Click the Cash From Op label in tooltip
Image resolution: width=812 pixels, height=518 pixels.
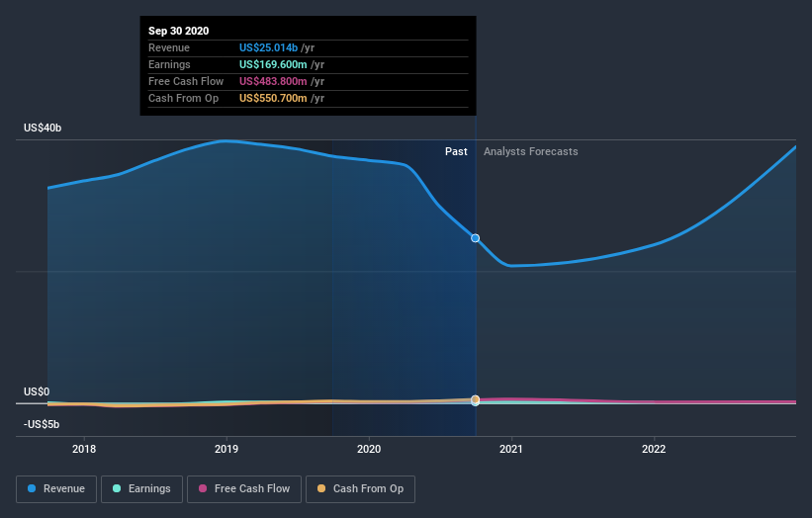(x=183, y=98)
